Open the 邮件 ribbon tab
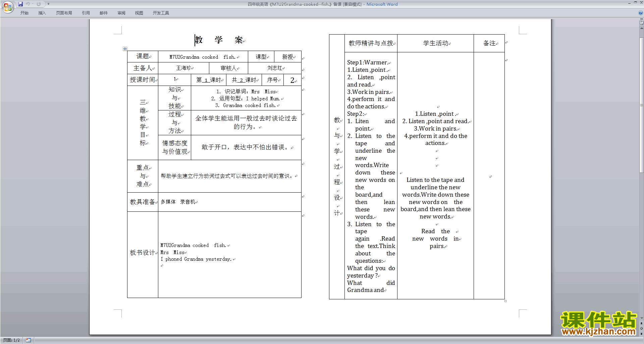This screenshot has height=344, width=644. tap(104, 13)
